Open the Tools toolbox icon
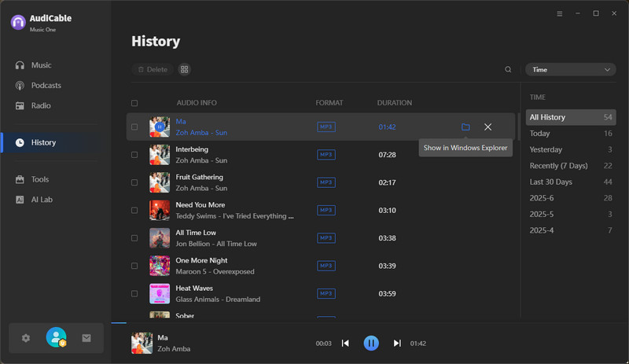 click(x=20, y=179)
